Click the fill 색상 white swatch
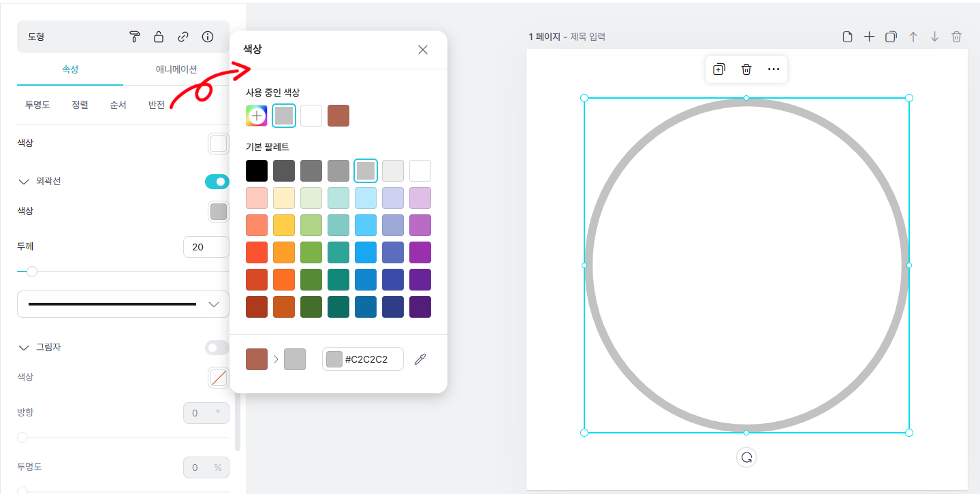The width and height of the screenshot is (980, 494). click(x=219, y=144)
